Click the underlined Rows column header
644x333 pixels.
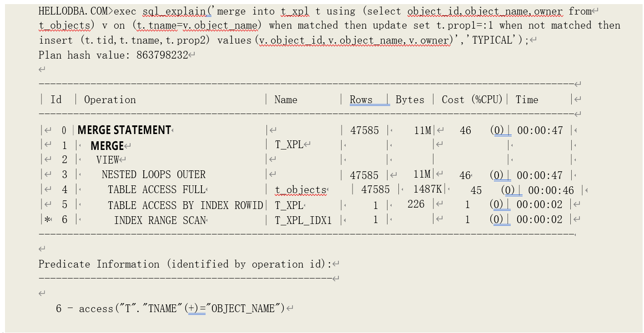(x=361, y=100)
